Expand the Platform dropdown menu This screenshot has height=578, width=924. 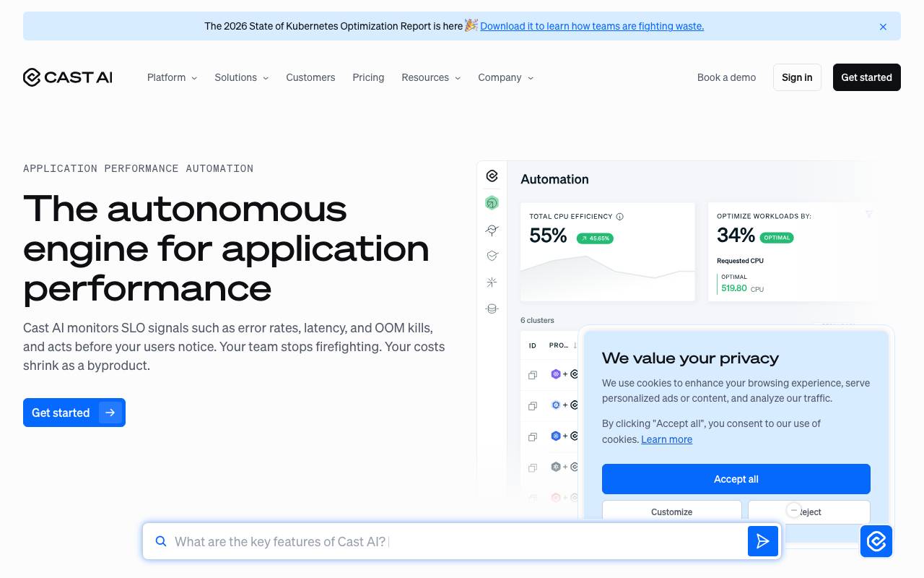tap(172, 77)
